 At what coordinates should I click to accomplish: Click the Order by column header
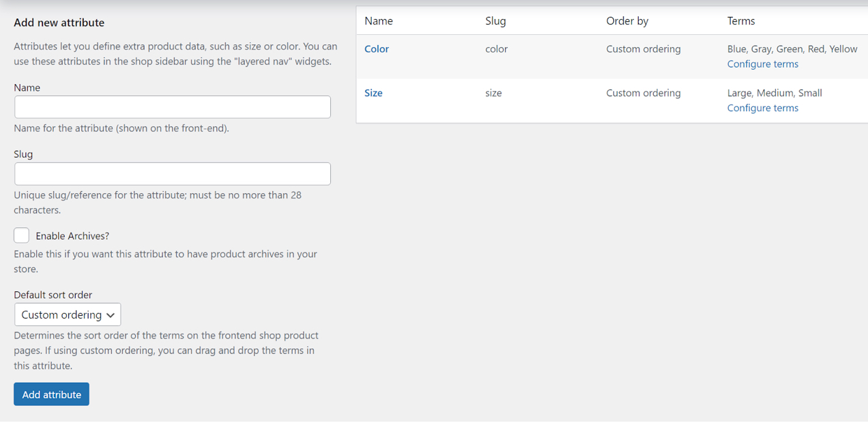(x=627, y=20)
